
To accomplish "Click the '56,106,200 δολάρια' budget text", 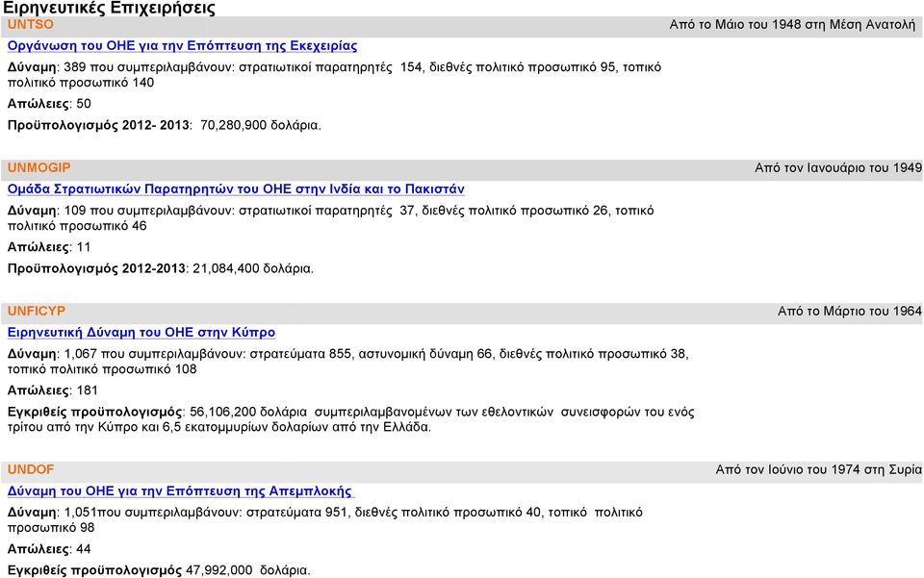I will pos(248,412).
